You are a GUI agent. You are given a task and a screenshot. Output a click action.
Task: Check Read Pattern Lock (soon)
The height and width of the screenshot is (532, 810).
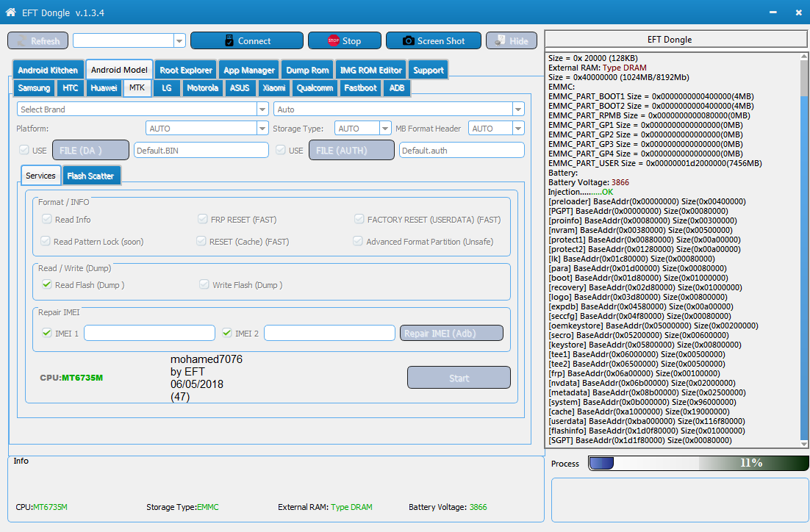tap(46, 241)
